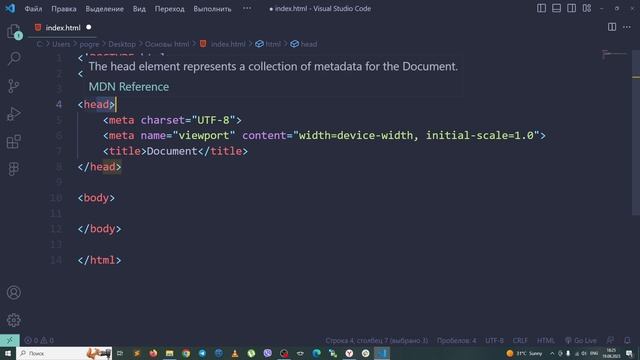Open Customize Layout icon
This screenshot has height=360, width=640.
587,8
